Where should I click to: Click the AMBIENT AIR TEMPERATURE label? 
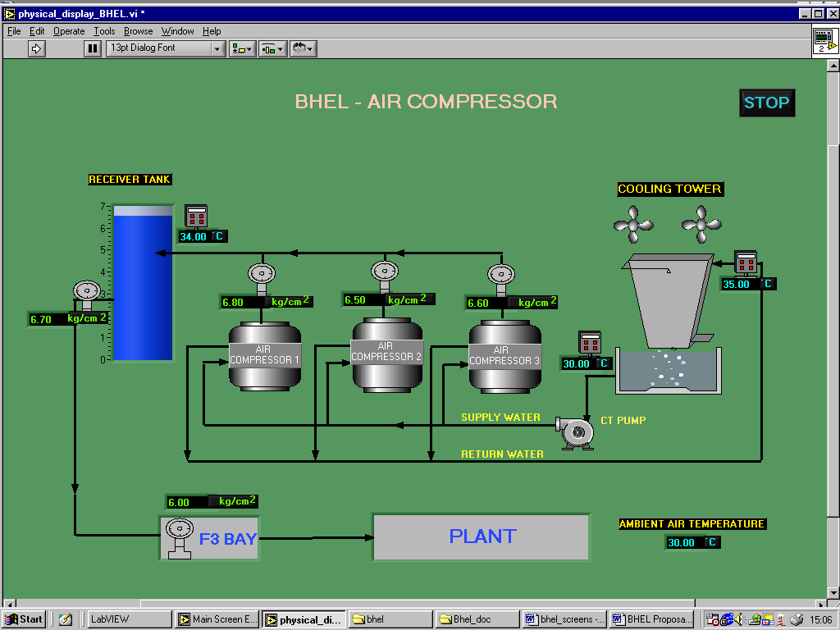tap(692, 524)
